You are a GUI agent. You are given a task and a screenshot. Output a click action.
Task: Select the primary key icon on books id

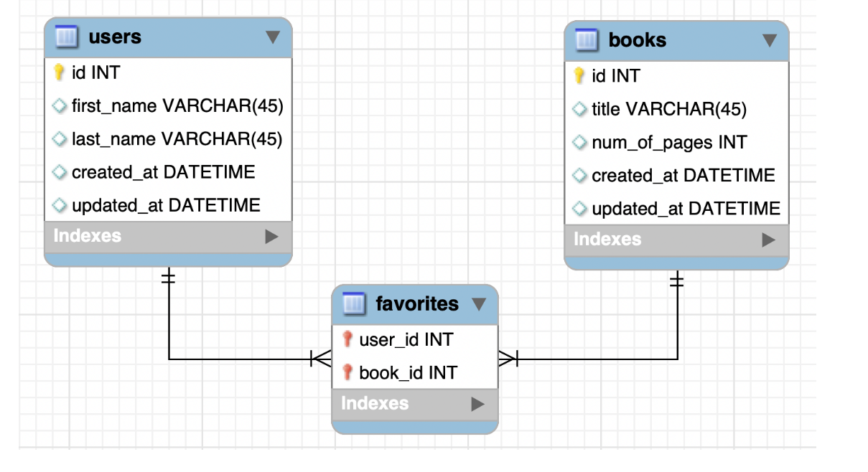point(579,75)
